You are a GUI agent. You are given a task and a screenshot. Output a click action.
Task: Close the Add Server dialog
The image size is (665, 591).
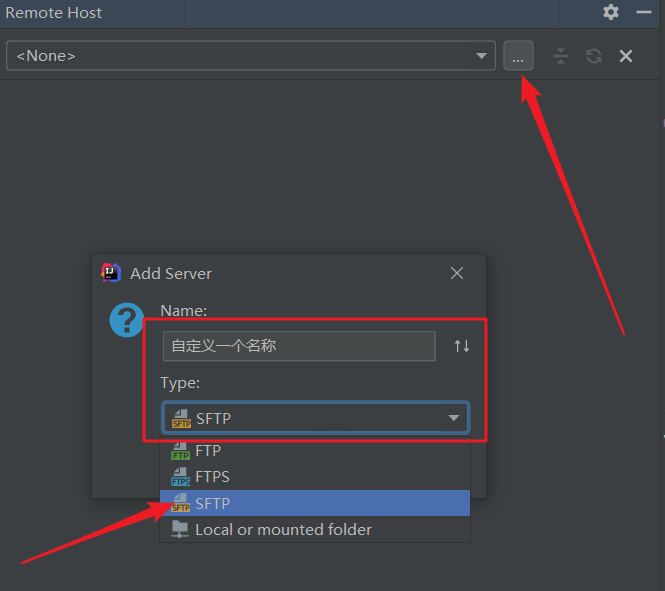457,273
